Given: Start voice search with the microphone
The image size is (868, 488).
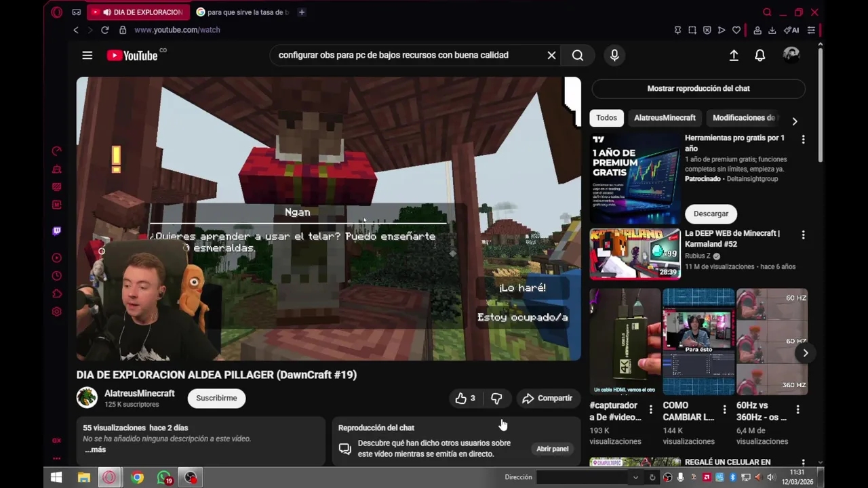Looking at the screenshot, I should coord(614,56).
